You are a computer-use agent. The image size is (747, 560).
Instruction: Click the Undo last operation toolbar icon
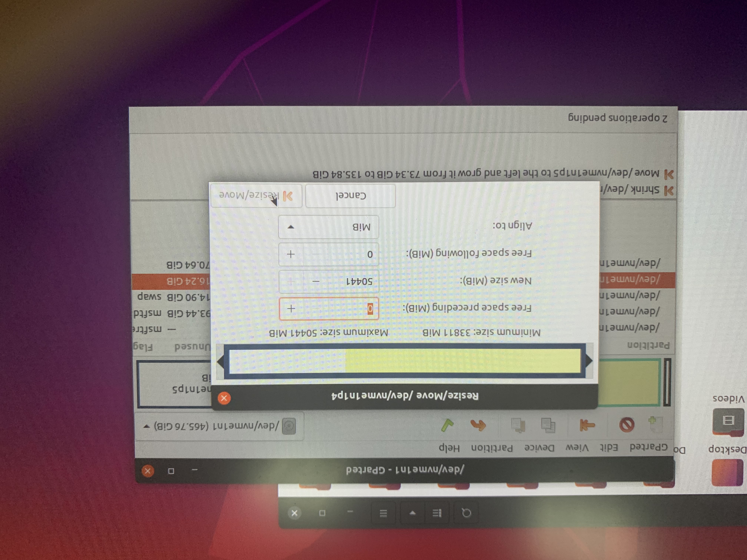[478, 425]
